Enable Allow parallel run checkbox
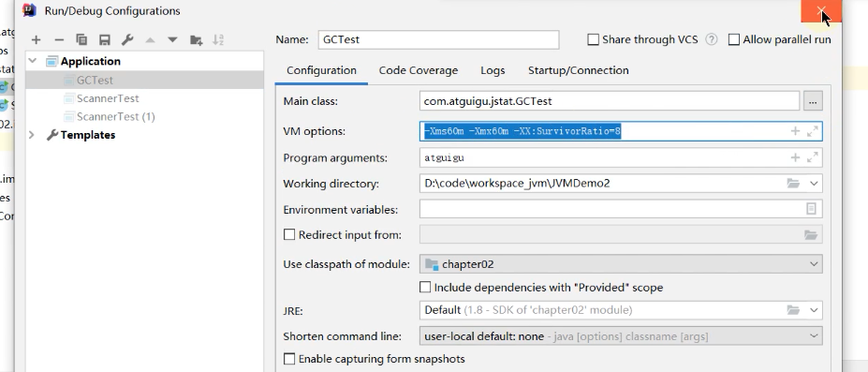Image resolution: width=868 pixels, height=372 pixels. pos(734,40)
